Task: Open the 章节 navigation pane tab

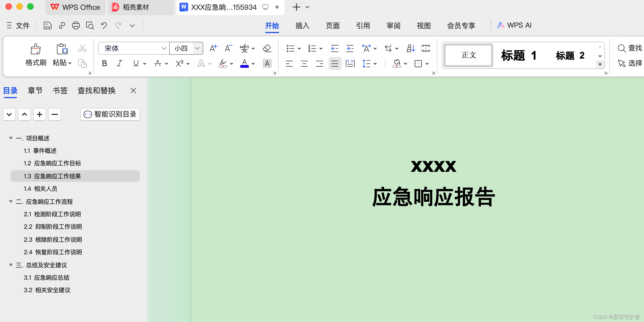Action: click(35, 91)
